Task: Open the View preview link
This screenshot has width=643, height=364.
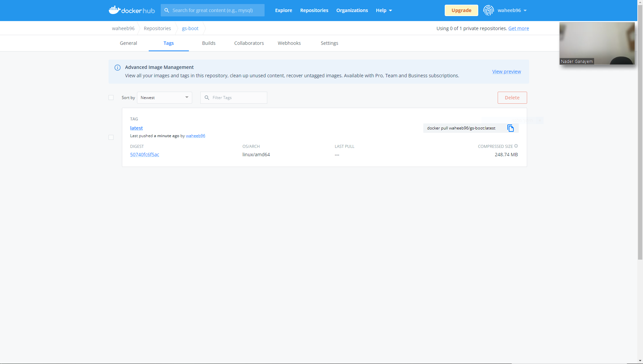Action: tap(506, 71)
